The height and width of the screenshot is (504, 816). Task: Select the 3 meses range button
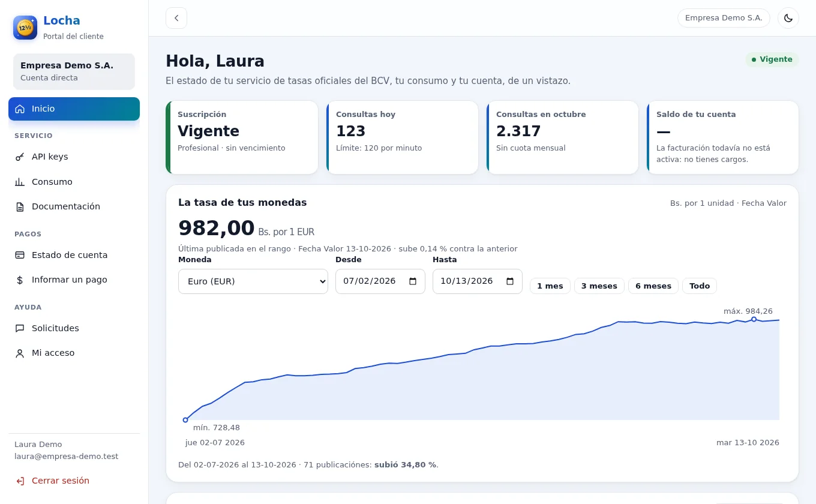coord(599,286)
